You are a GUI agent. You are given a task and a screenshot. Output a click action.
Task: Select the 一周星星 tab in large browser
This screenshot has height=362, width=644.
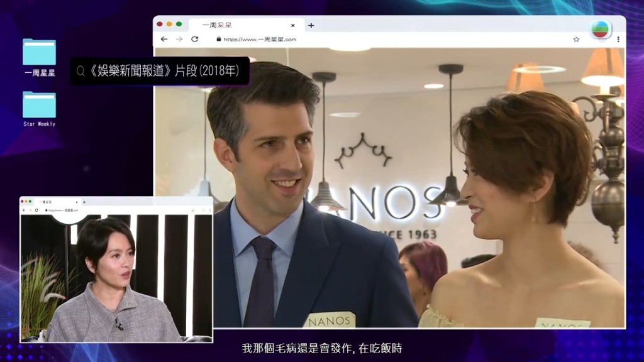pos(247,25)
